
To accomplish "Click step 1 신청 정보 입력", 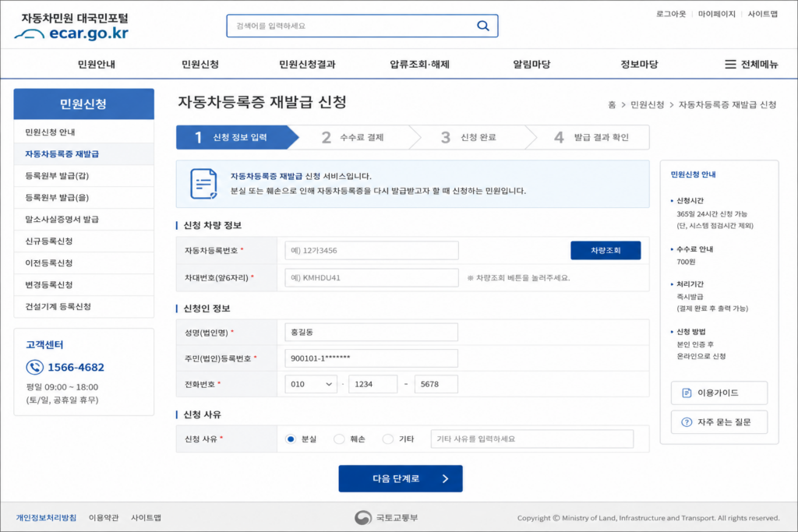I will (237, 137).
